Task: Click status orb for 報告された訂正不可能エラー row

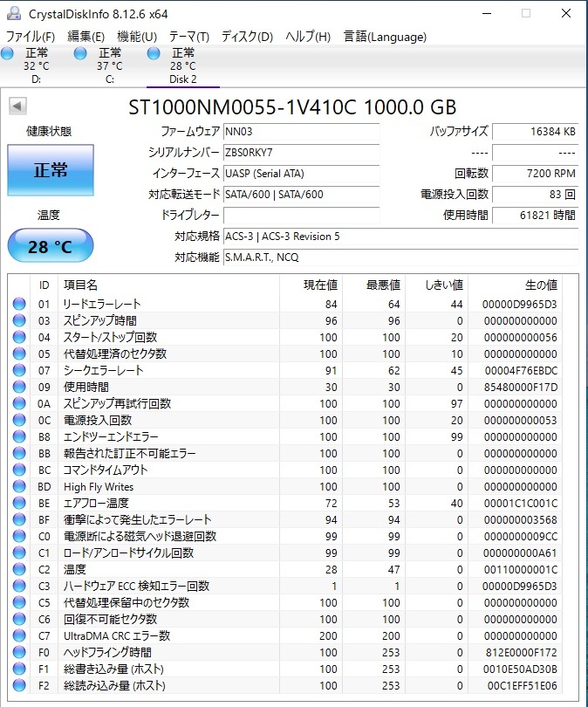Action: point(19,453)
